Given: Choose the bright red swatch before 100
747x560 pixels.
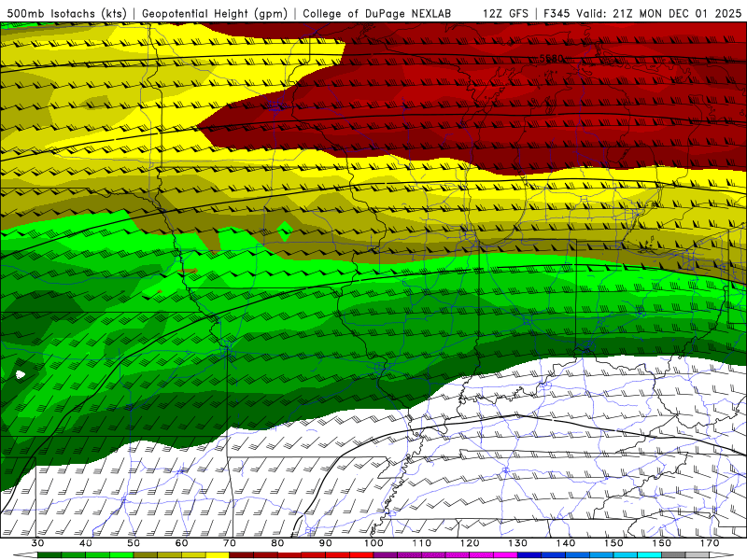Looking at the screenshot, I should click(361, 555).
